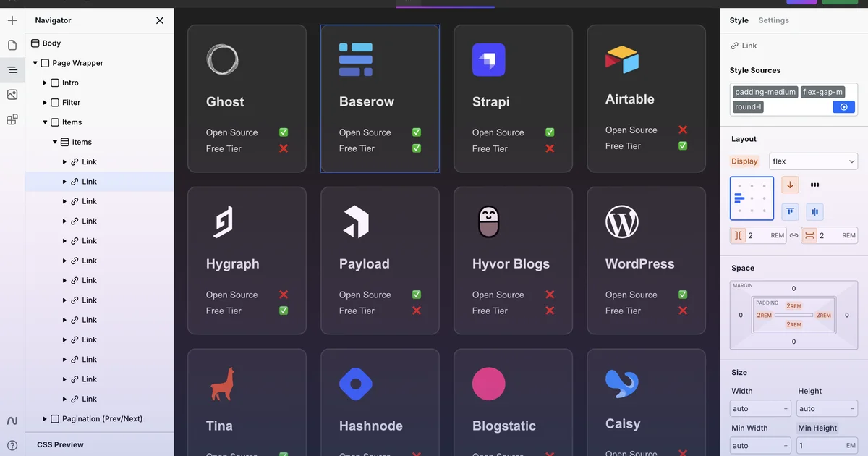Click the orange Display label
The height and width of the screenshot is (456, 868).
[x=744, y=161]
